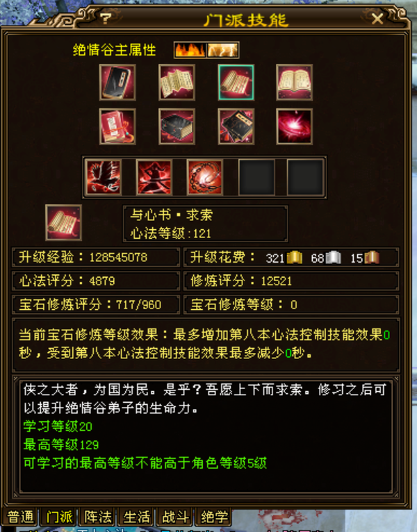Open help with the question mark icon
Image resolution: width=417 pixels, height=532 pixels.
(106, 18)
